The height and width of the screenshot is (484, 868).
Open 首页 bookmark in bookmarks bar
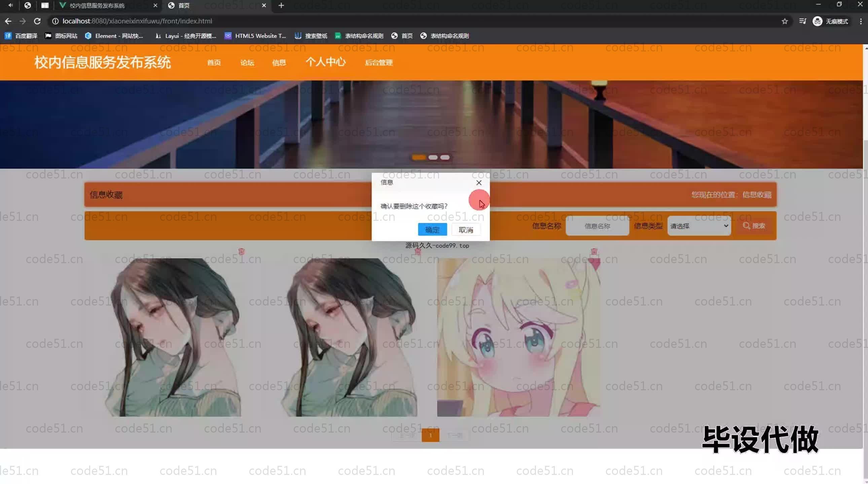click(x=402, y=36)
